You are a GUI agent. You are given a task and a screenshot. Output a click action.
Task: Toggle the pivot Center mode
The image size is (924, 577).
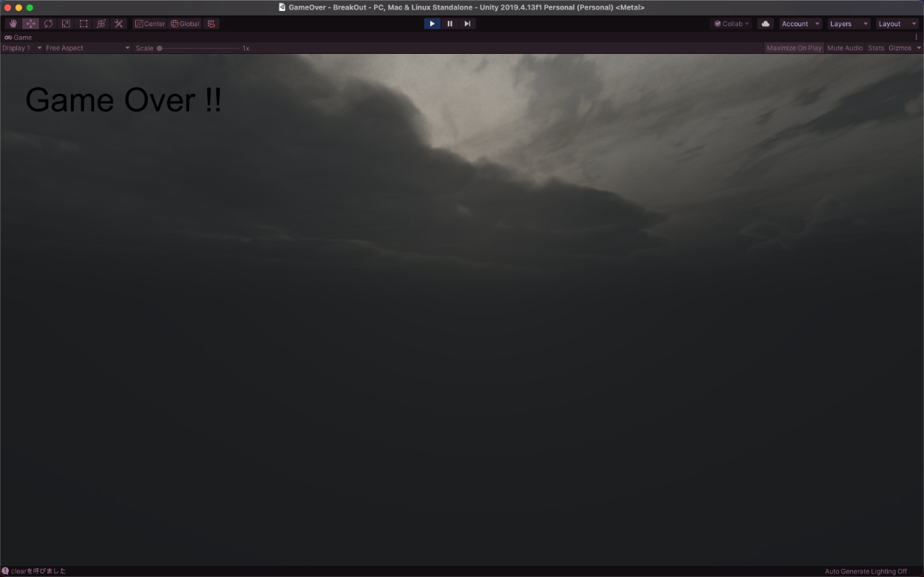click(150, 24)
